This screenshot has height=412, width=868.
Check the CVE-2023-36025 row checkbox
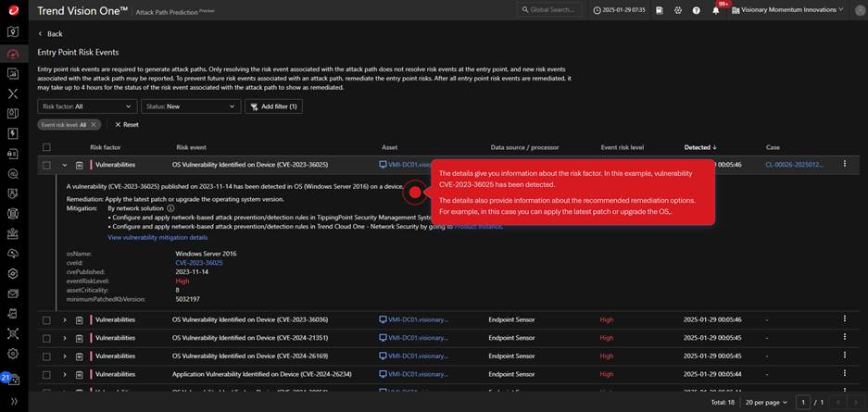(x=46, y=165)
